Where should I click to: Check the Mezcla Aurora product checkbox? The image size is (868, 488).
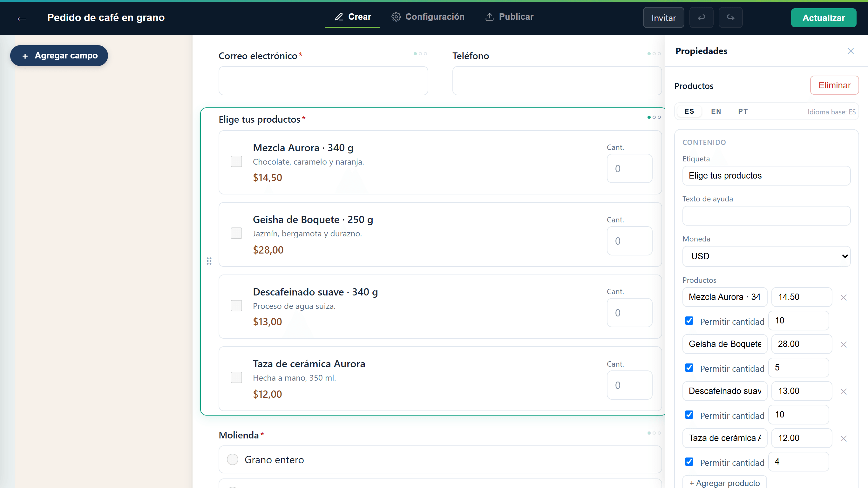[236, 161]
